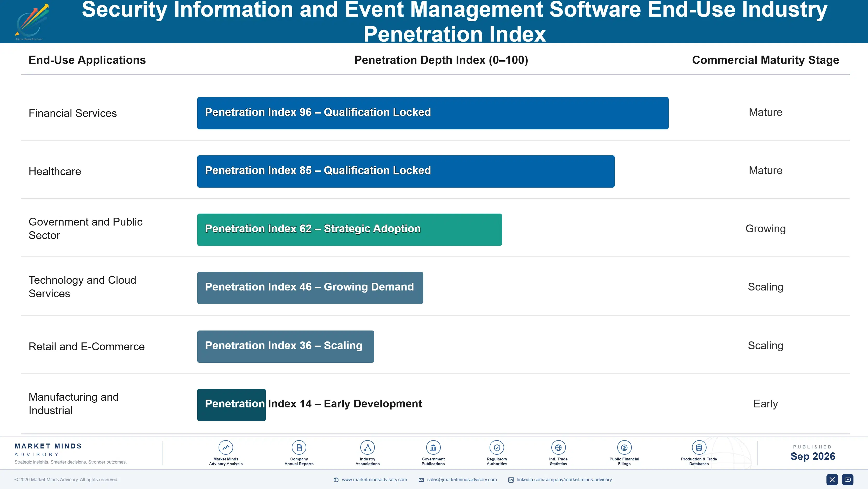Select the Penetration Index 36 Scaling bar
Viewport: 868px width, 489px height.
[x=286, y=347]
